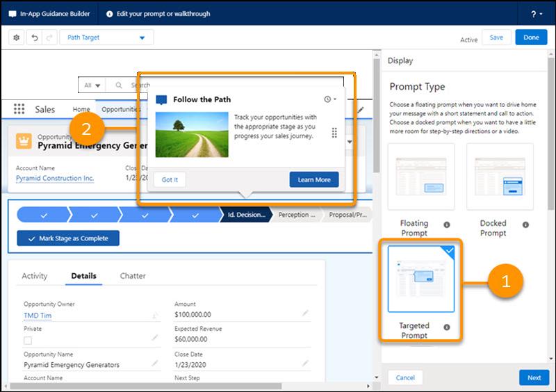Click the global search field
556x392 pixels.
click(x=132, y=85)
